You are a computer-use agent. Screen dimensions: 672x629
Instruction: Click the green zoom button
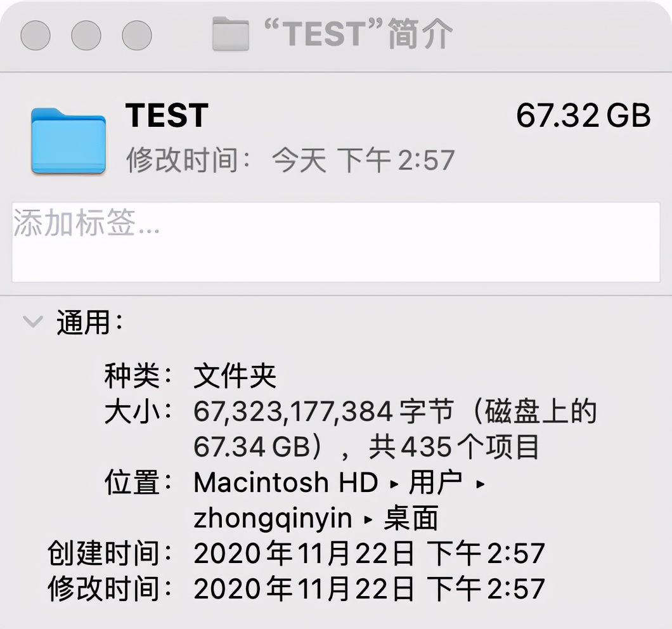136,36
